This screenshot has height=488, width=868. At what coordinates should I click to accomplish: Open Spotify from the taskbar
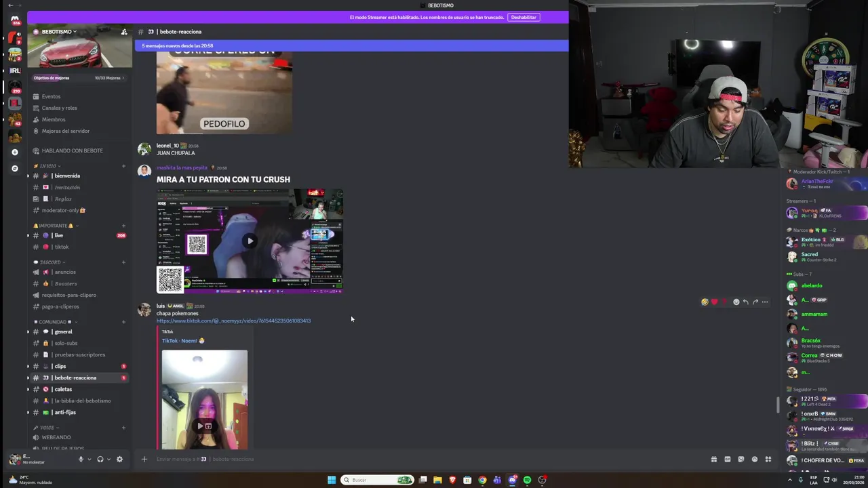tap(527, 480)
